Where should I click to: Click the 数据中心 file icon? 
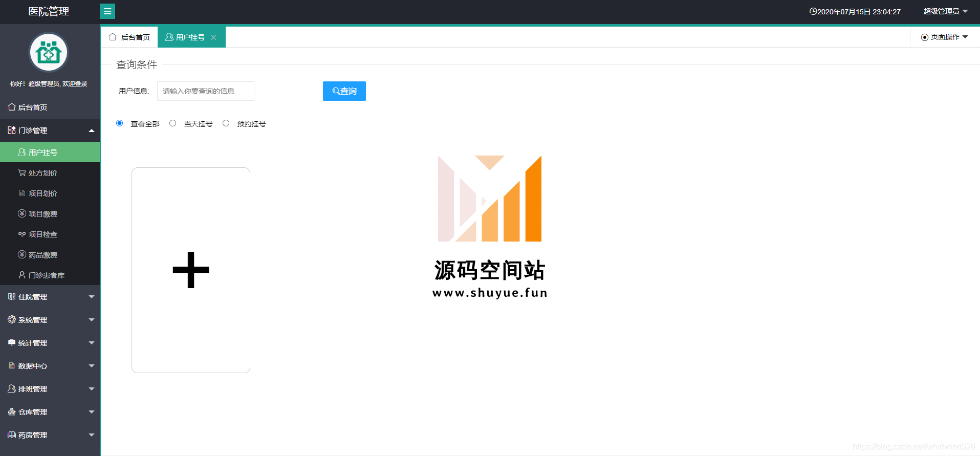pos(12,365)
